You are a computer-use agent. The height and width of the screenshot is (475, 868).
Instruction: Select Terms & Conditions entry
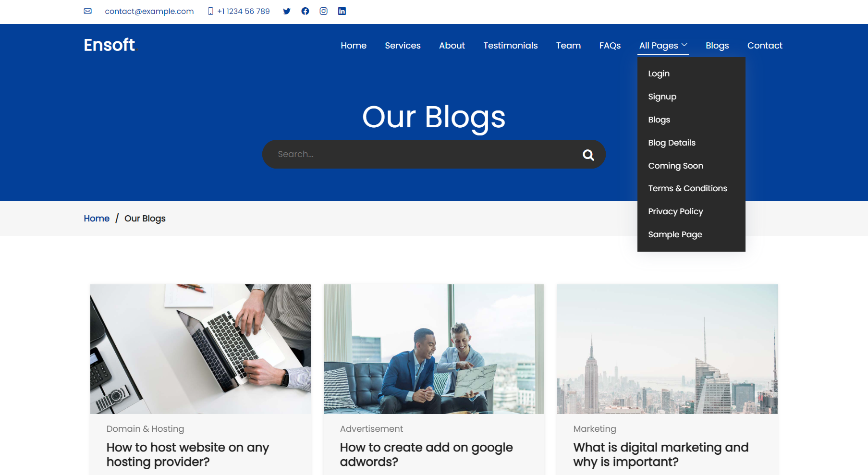click(x=687, y=188)
